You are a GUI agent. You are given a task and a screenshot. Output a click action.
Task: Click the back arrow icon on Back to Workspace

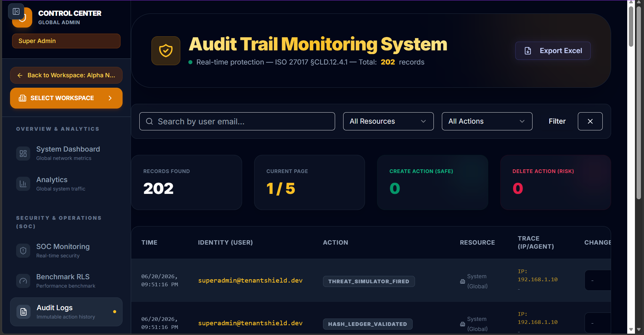point(20,76)
